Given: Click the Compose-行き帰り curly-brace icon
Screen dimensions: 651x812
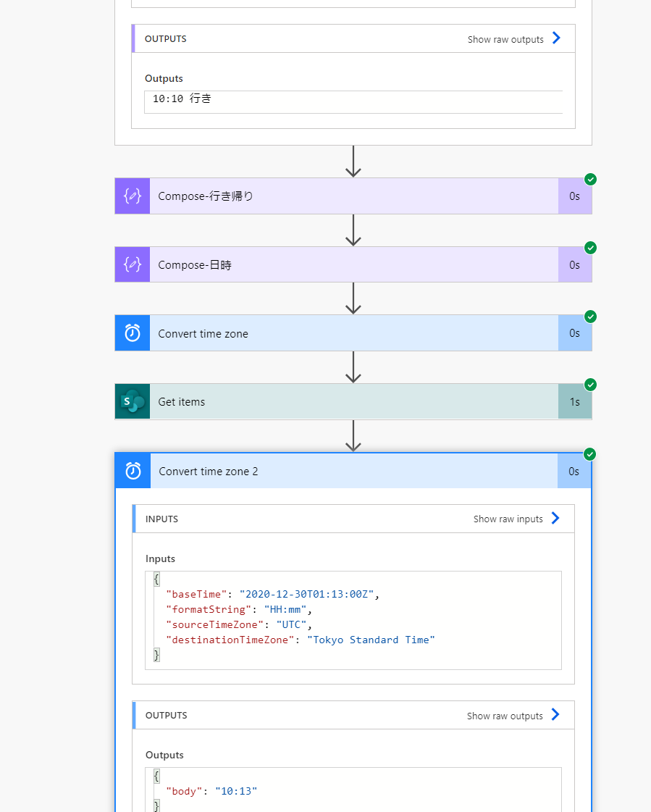Looking at the screenshot, I should pyautogui.click(x=133, y=196).
